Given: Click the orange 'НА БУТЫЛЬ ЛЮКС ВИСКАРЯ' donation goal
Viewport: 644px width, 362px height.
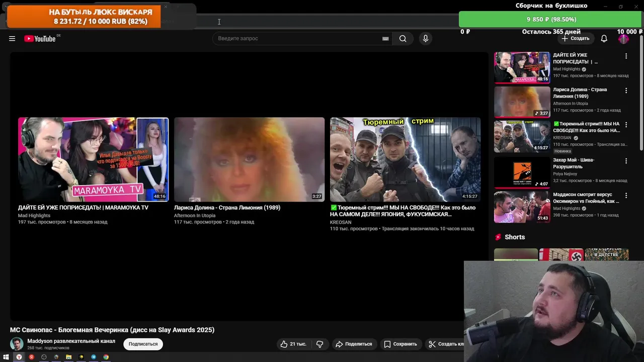Looking at the screenshot, I should (x=84, y=17).
